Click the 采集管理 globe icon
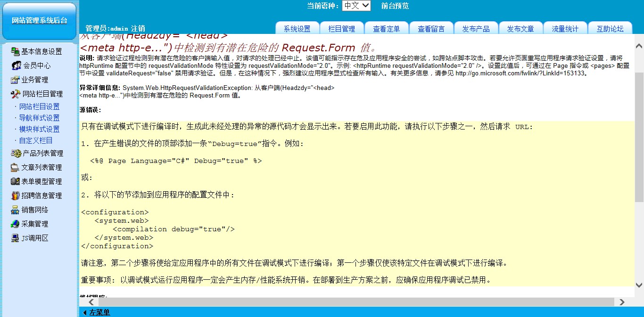The image size is (644, 317). pyautogui.click(x=15, y=224)
